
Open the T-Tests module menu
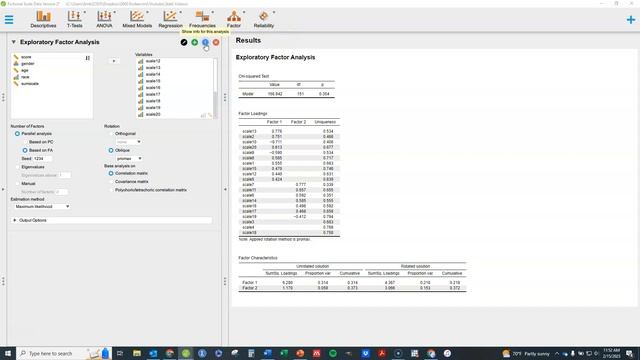tap(75, 19)
